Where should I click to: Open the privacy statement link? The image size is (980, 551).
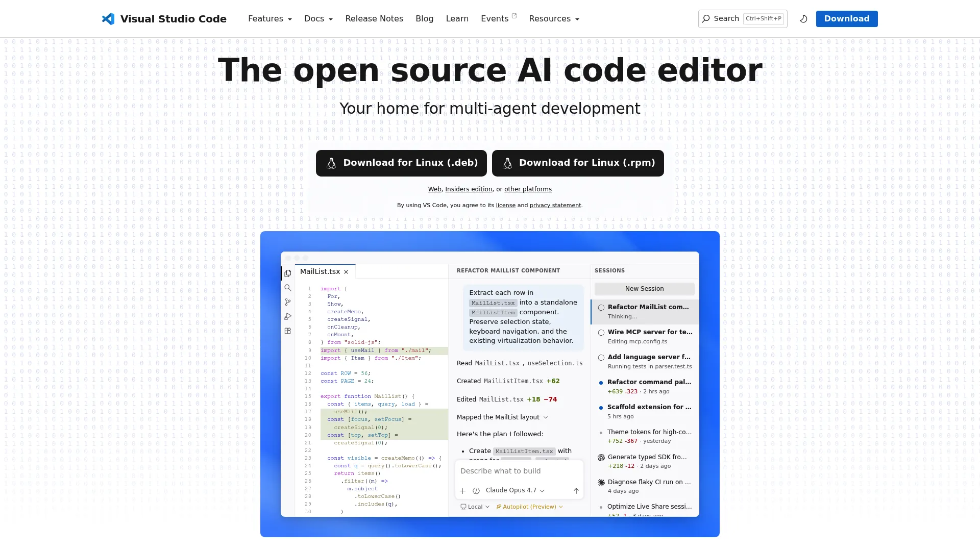[x=555, y=206]
